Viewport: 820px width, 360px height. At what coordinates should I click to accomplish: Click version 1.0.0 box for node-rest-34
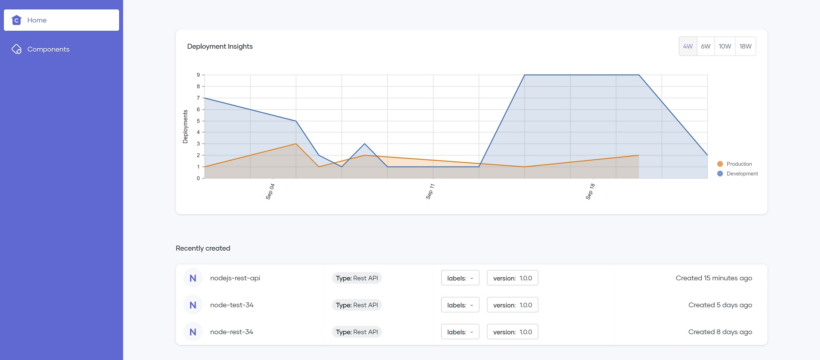point(512,332)
